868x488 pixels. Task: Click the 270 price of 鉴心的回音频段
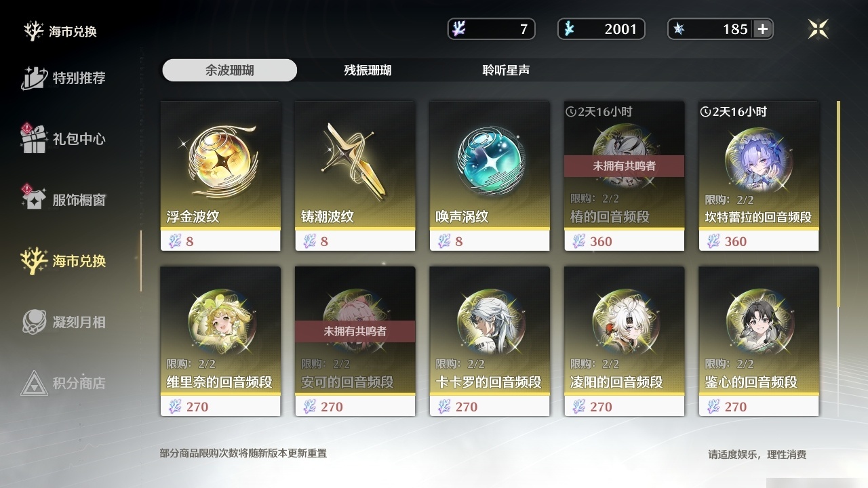coord(736,407)
